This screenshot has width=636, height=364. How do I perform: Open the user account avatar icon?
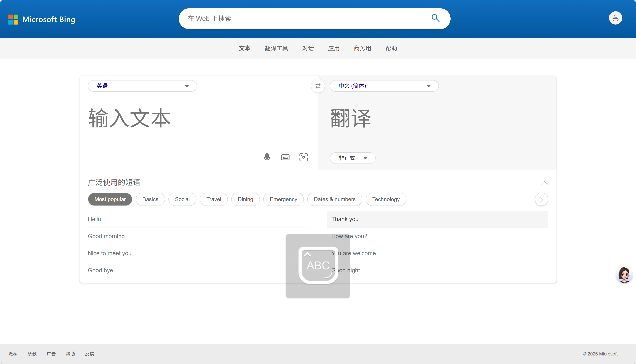coord(615,18)
